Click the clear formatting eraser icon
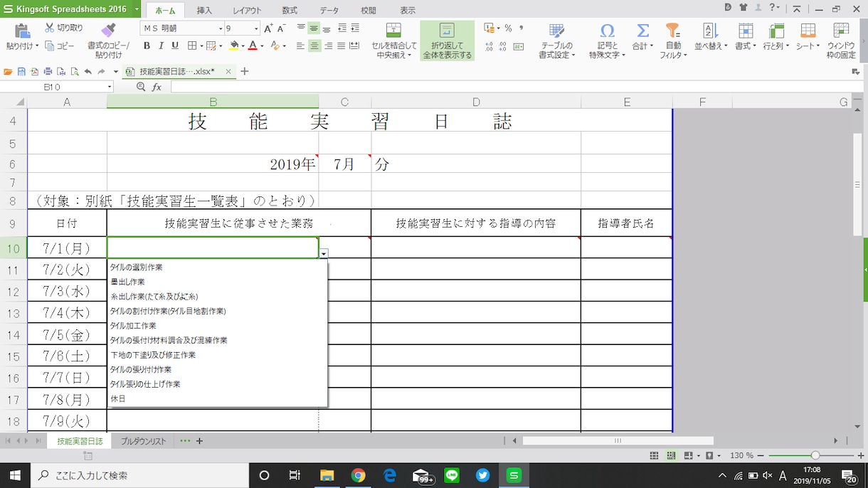Image resolution: width=868 pixels, height=488 pixels. point(275,46)
